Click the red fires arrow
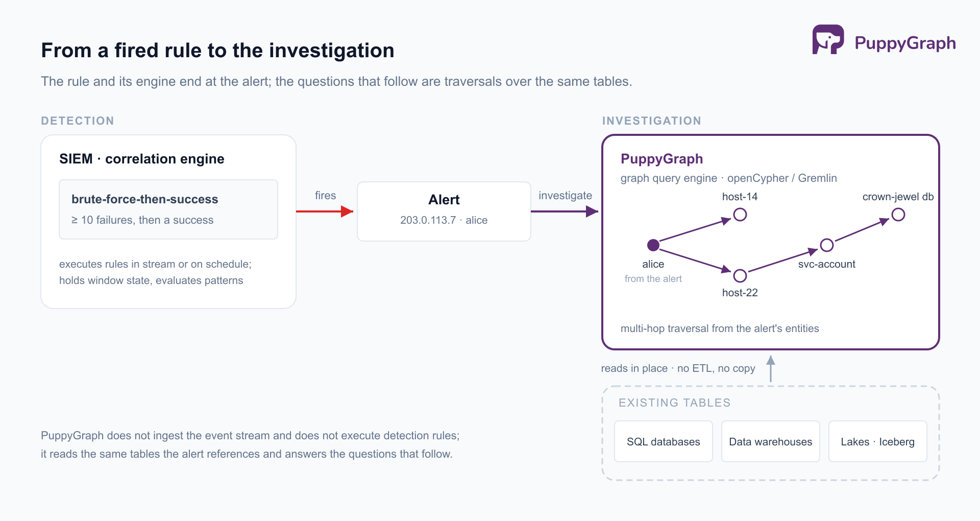Image resolution: width=980 pixels, height=521 pixels. pyautogui.click(x=325, y=211)
